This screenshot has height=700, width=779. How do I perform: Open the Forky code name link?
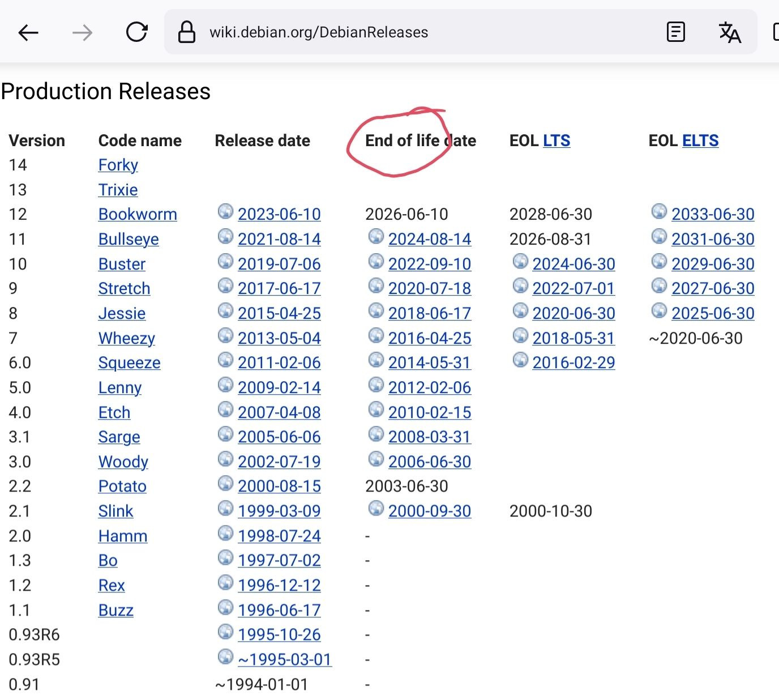click(118, 165)
